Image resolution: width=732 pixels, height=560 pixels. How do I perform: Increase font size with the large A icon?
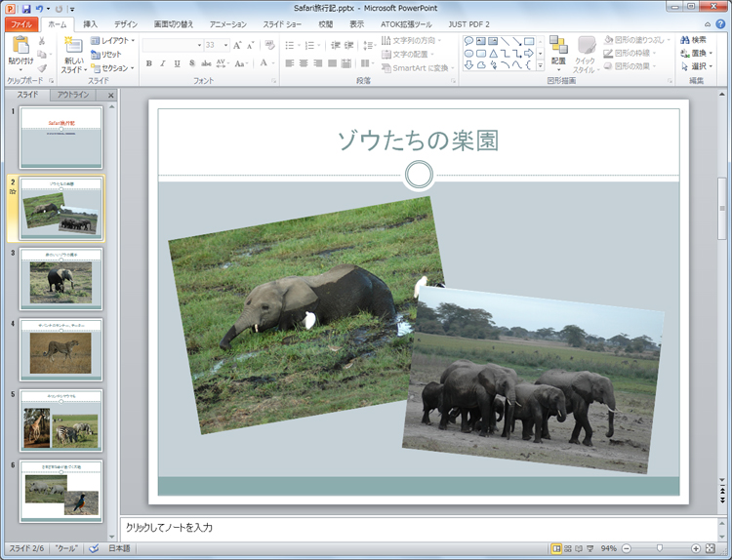[x=237, y=45]
